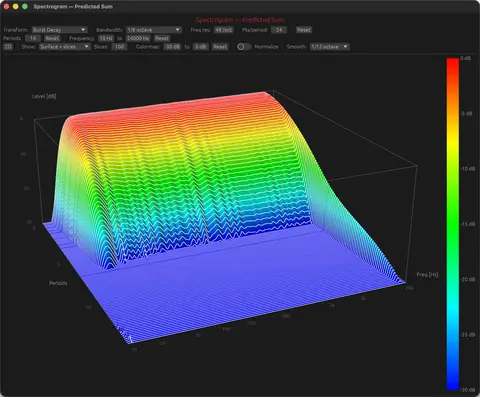This screenshot has width=480, height=397.
Task: Open the Show dropdown set to Surface + slices
Action: pyautogui.click(x=64, y=47)
